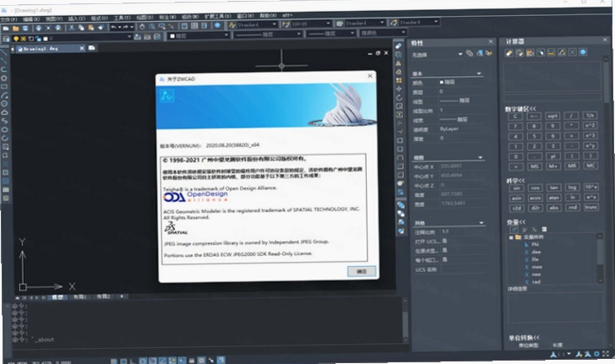Click the pi calculator button

tap(553, 156)
